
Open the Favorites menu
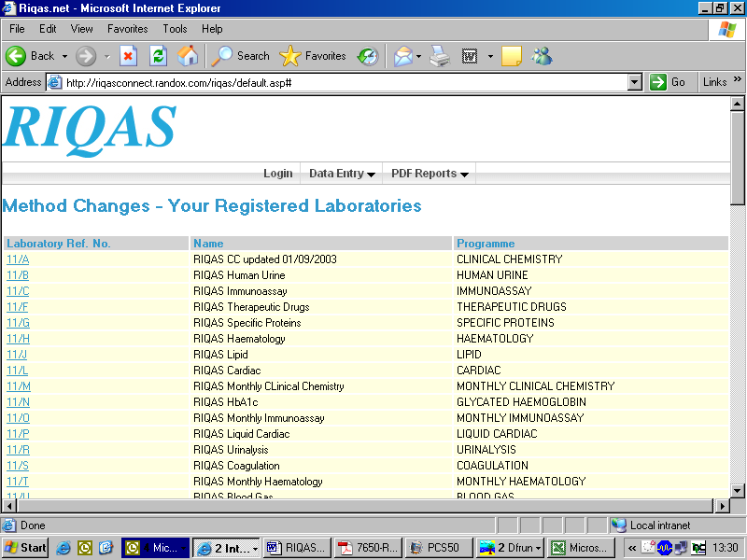click(x=128, y=29)
